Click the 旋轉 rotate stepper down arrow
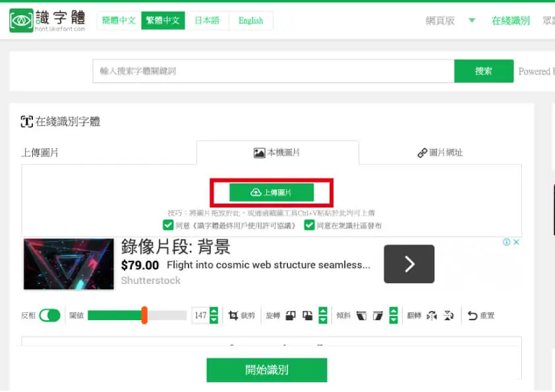This screenshot has width=555, height=392. tap(323, 320)
